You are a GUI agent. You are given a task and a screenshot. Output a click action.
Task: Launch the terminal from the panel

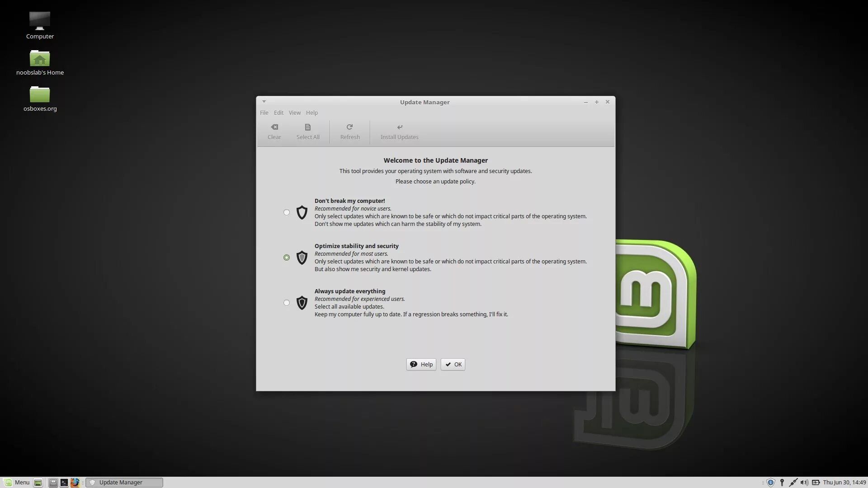tap(64, 483)
